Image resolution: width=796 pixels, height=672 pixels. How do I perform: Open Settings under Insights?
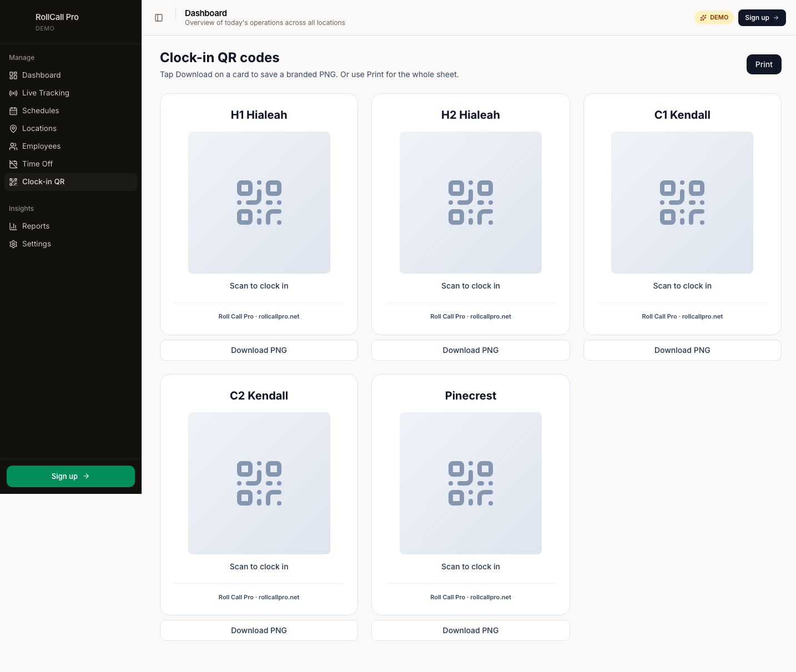[x=70, y=244]
